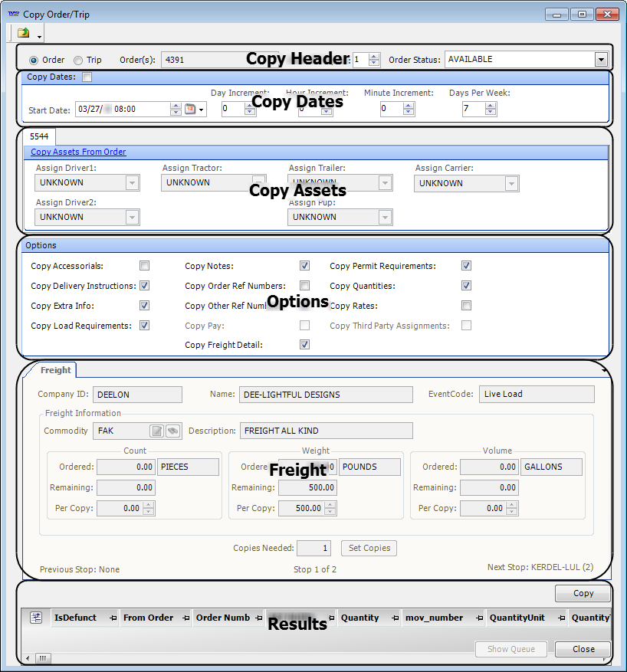Select the 5544 tab
The height and width of the screenshot is (672, 627).
pyautogui.click(x=39, y=136)
